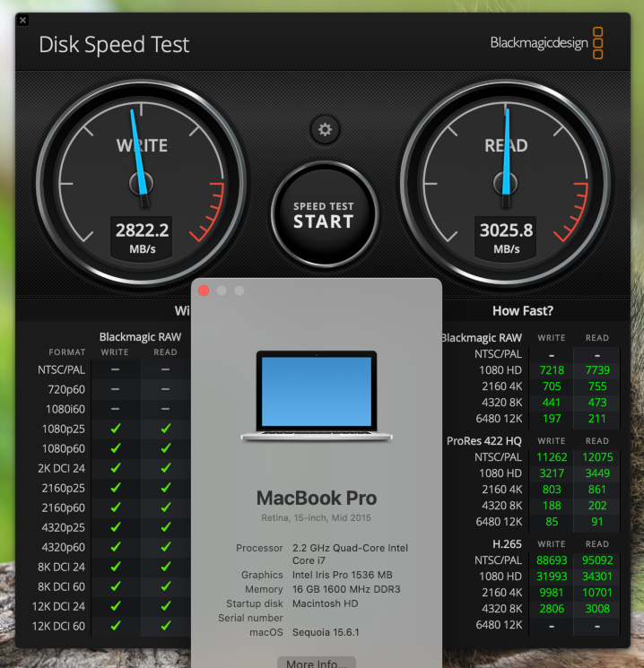Click the How Fast? heading
The width and height of the screenshot is (644, 668).
tap(523, 311)
